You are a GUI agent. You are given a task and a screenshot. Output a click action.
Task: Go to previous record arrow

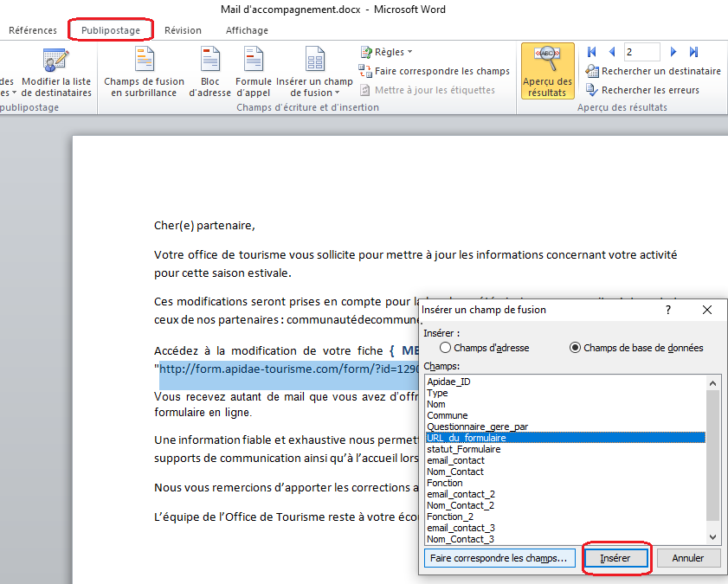click(612, 52)
